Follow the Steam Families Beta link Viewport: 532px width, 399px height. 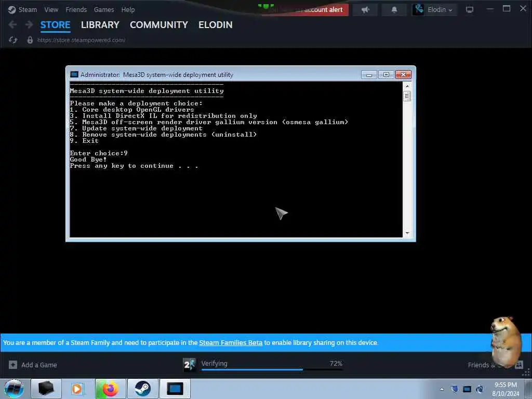tap(231, 343)
